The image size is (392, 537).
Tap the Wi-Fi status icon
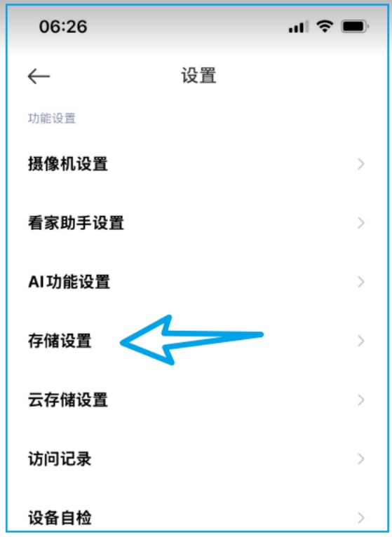point(325,27)
